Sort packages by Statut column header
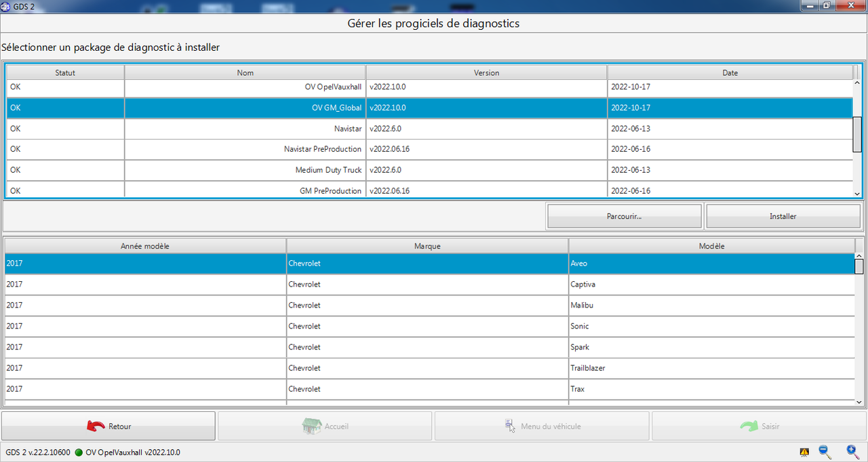This screenshot has height=462, width=868. tap(65, 72)
